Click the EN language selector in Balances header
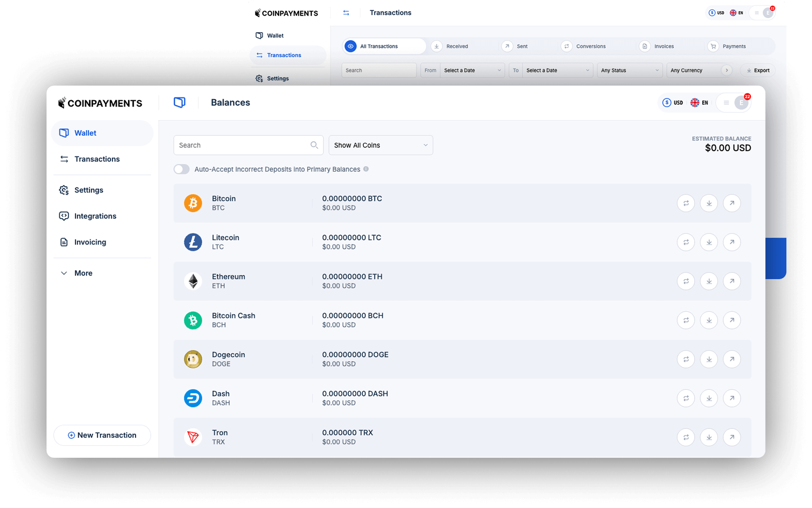The height and width of the screenshot is (508, 812). point(699,103)
